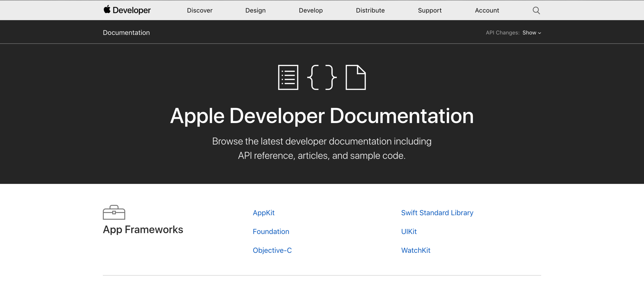Viewport: 644px width, 285px height.
Task: Click the curly braces icon
Action: 322,77
